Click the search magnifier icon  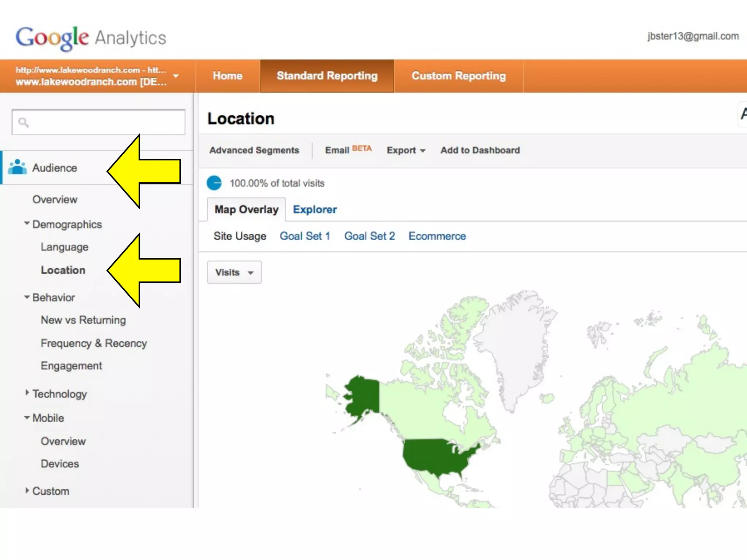coord(23,122)
